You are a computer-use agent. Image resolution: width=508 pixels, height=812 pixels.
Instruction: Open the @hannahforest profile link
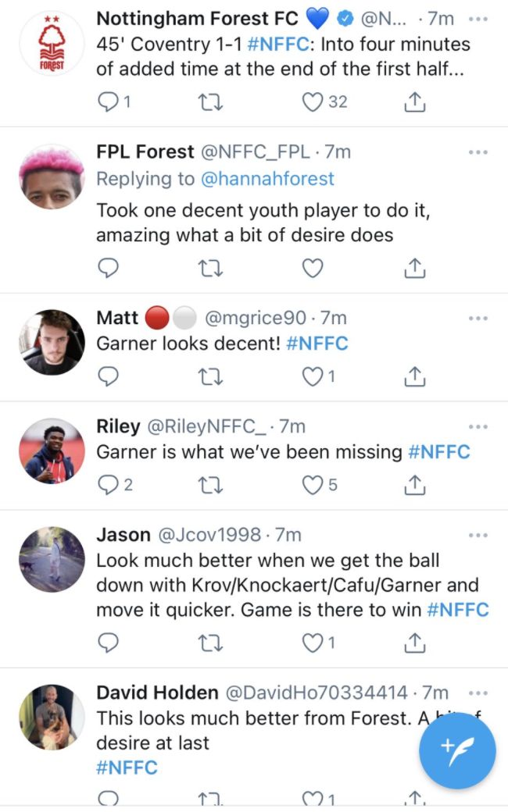(267, 179)
